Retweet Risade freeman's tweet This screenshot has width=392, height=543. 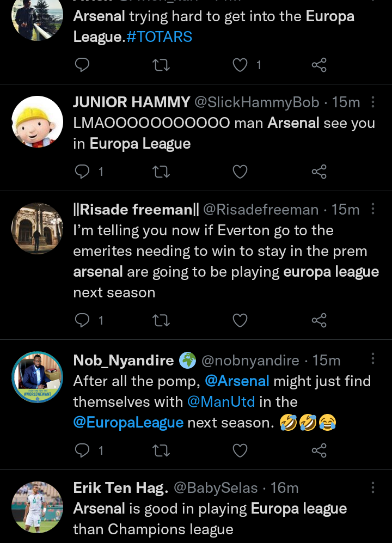161,321
